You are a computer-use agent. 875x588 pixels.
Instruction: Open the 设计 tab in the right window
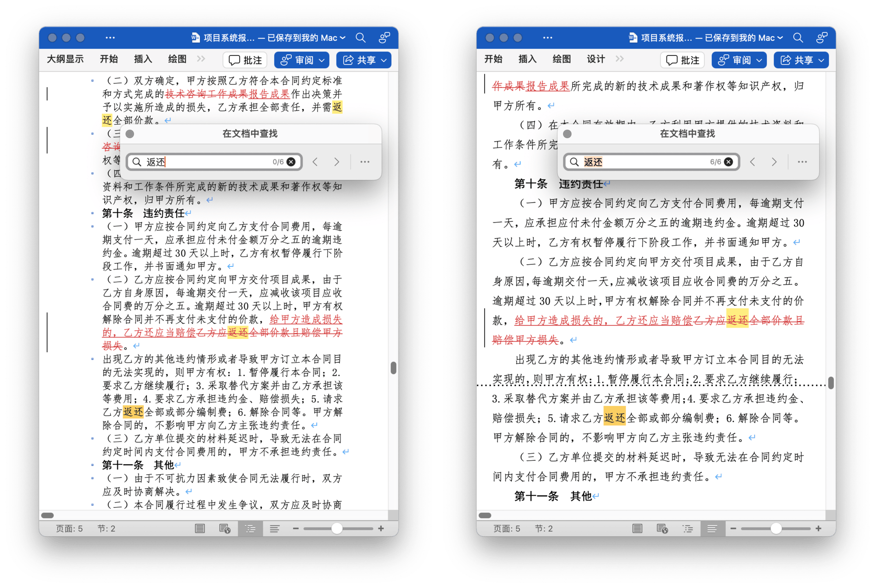pyautogui.click(x=596, y=59)
